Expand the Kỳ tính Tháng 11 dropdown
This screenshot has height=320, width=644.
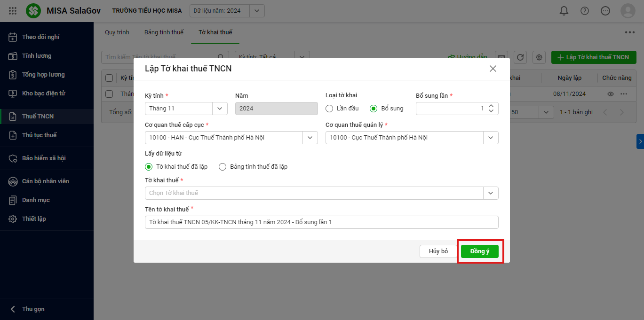tap(220, 109)
